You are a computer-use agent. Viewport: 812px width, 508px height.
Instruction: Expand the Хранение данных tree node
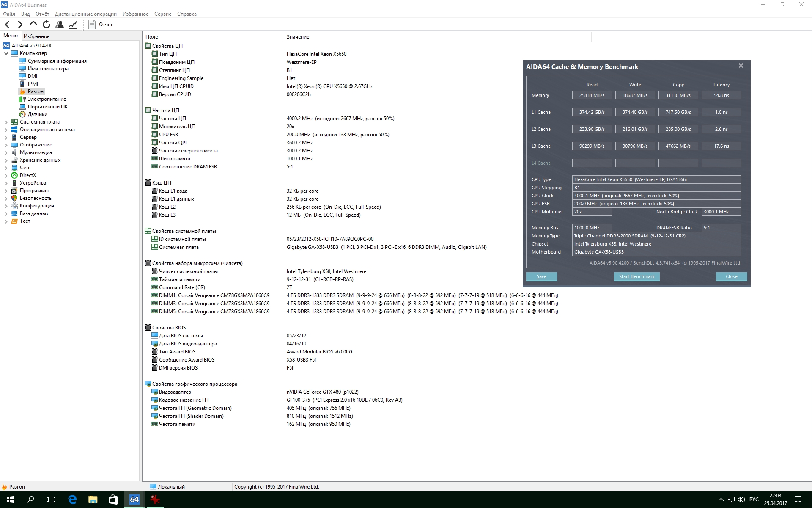click(x=6, y=160)
